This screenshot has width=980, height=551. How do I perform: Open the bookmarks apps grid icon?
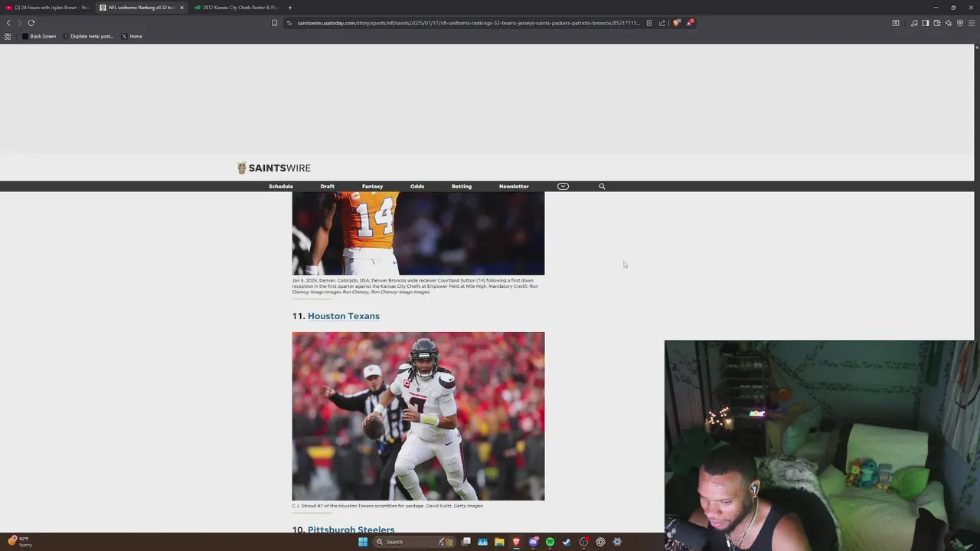[8, 36]
